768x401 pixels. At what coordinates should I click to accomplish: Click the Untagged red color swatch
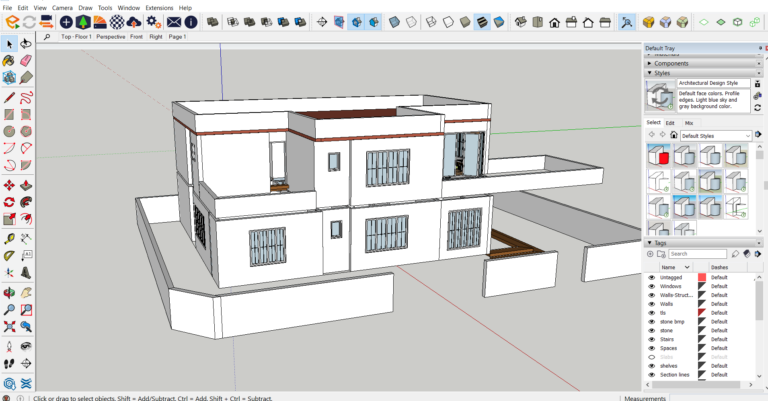(x=701, y=278)
